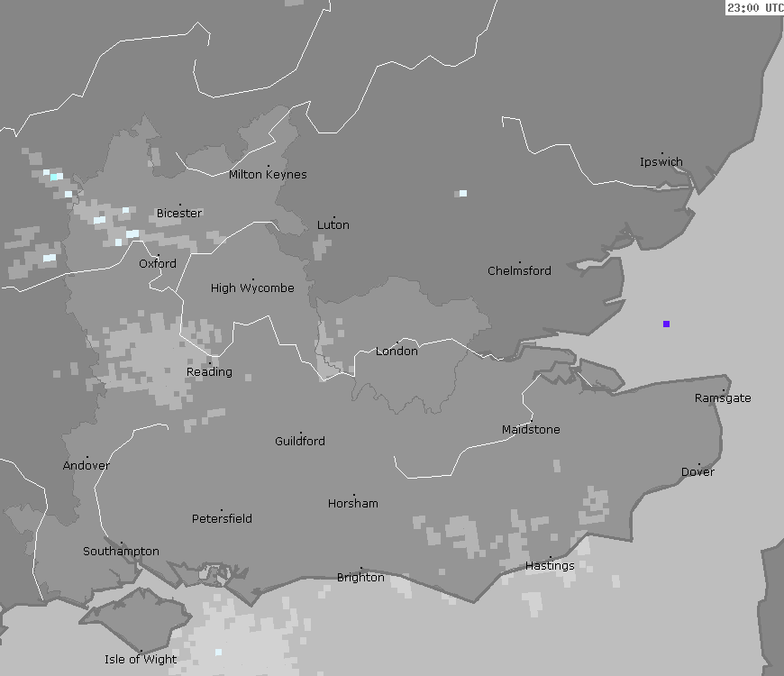Image resolution: width=784 pixels, height=676 pixels.
Task: Click the Dover label
Action: click(697, 471)
